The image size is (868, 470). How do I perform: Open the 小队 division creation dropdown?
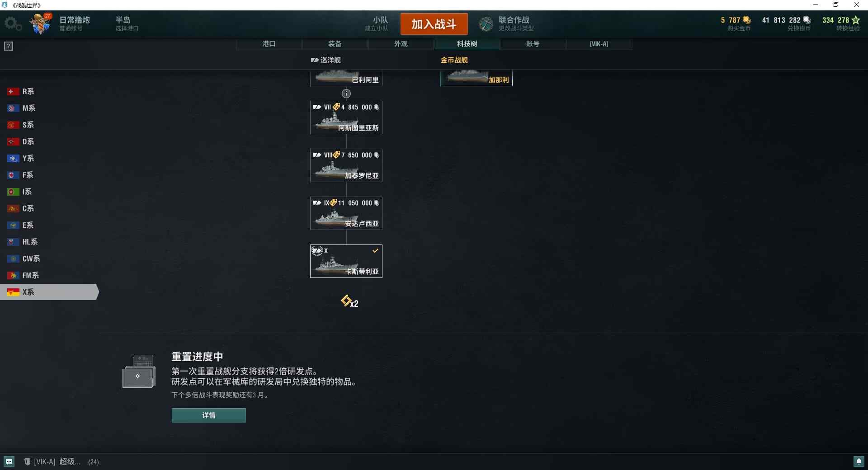pyautogui.click(x=377, y=23)
